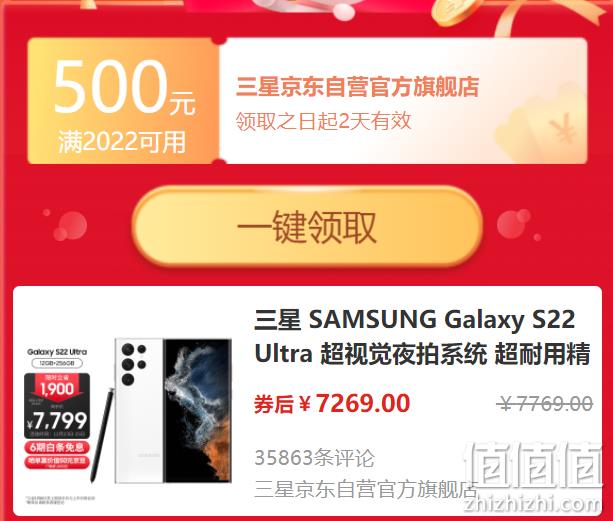Click the 1,900 discount badge on thumbnail
The width and height of the screenshot is (613, 521).
coord(57,386)
